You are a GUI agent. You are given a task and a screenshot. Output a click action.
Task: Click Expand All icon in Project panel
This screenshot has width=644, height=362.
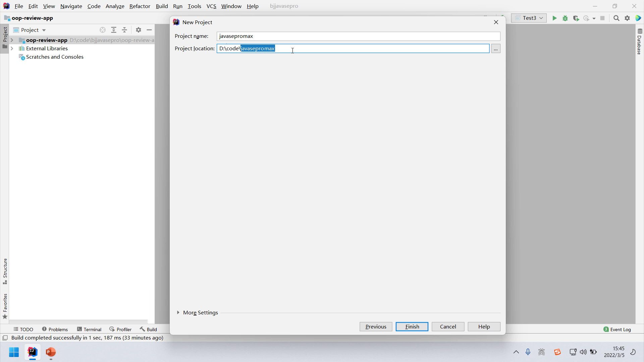point(114,30)
